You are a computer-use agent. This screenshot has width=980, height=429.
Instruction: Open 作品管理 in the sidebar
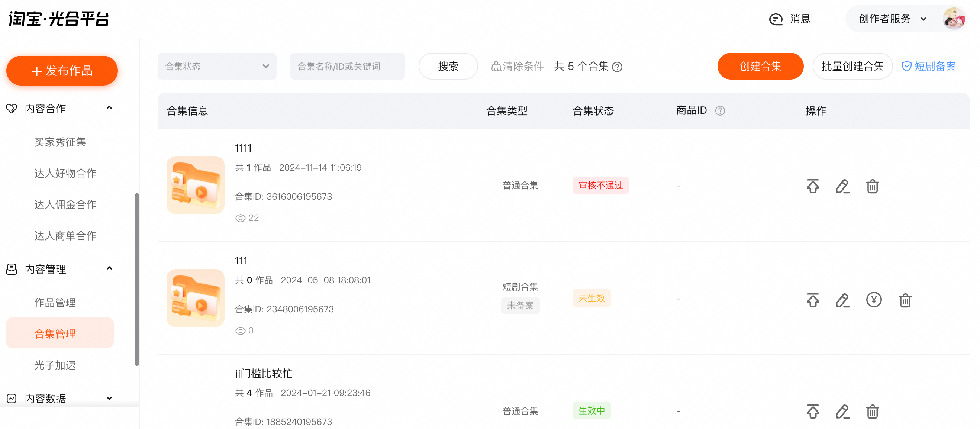point(55,303)
